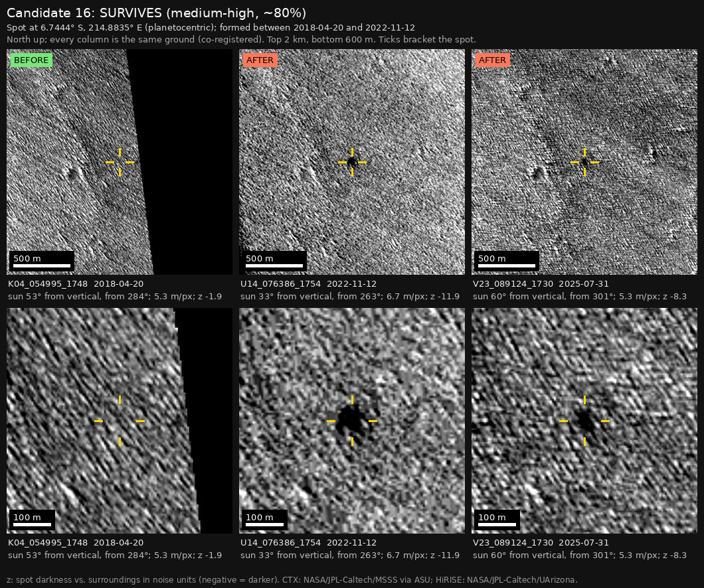The height and width of the screenshot is (588, 704).
Task: Click top caption 'V23_089124_1730 2025-07-31'
Action: point(541,284)
